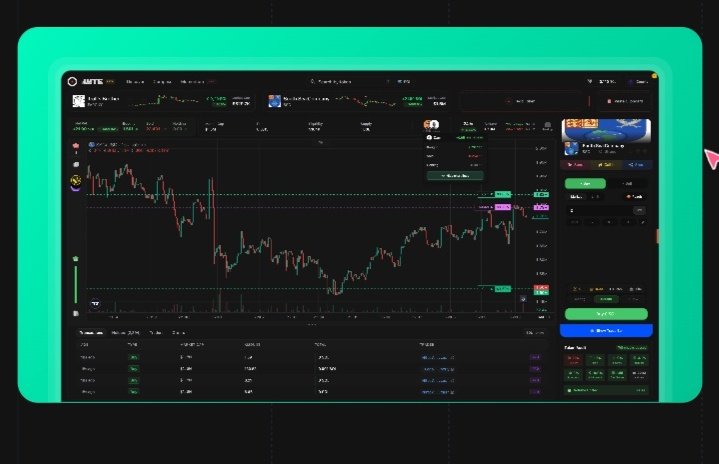Viewport: 719px width, 464px height.
Task: Click the green Buy badge in the first table row
Action: point(133,357)
